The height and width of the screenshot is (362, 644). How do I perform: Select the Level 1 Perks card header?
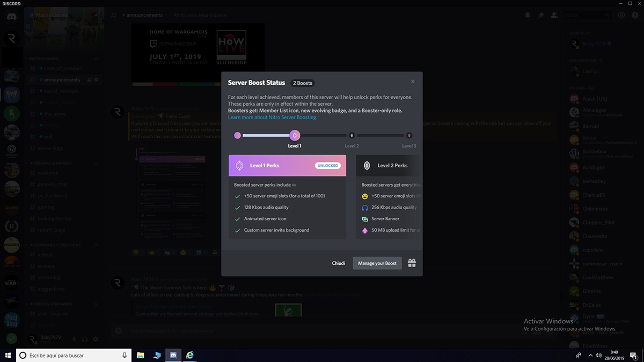(x=287, y=166)
